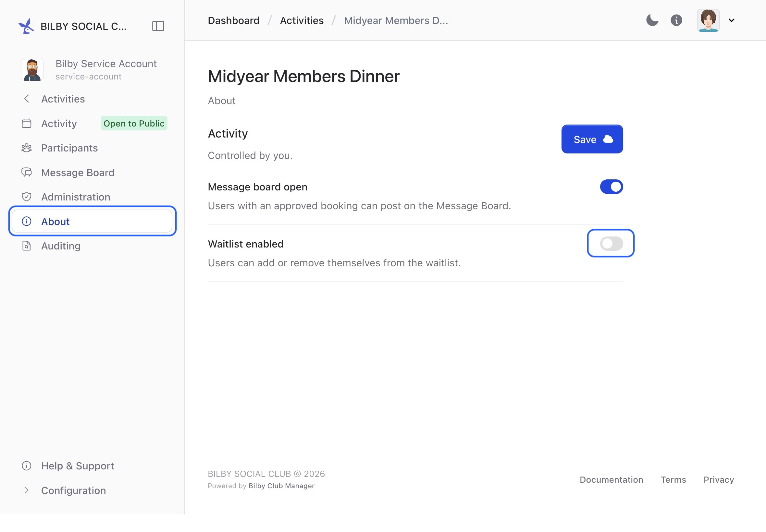
Task: Click Activities in the breadcrumb
Action: [302, 20]
